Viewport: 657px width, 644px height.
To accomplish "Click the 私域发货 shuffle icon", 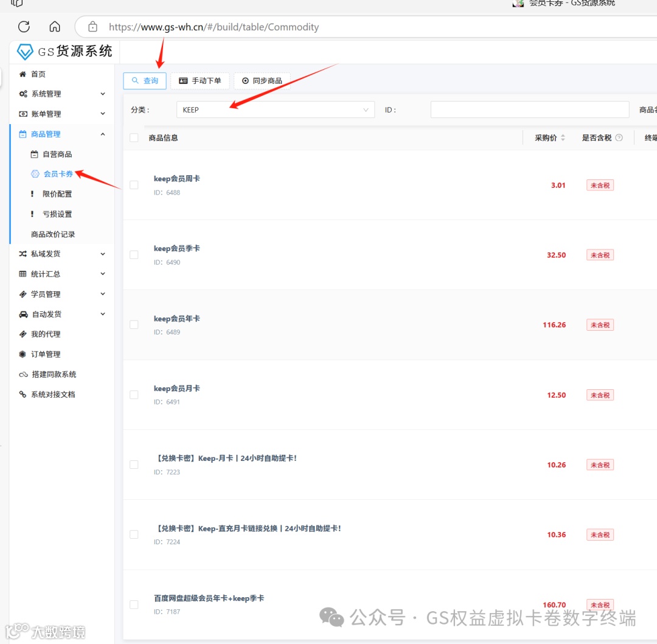I will (x=23, y=254).
